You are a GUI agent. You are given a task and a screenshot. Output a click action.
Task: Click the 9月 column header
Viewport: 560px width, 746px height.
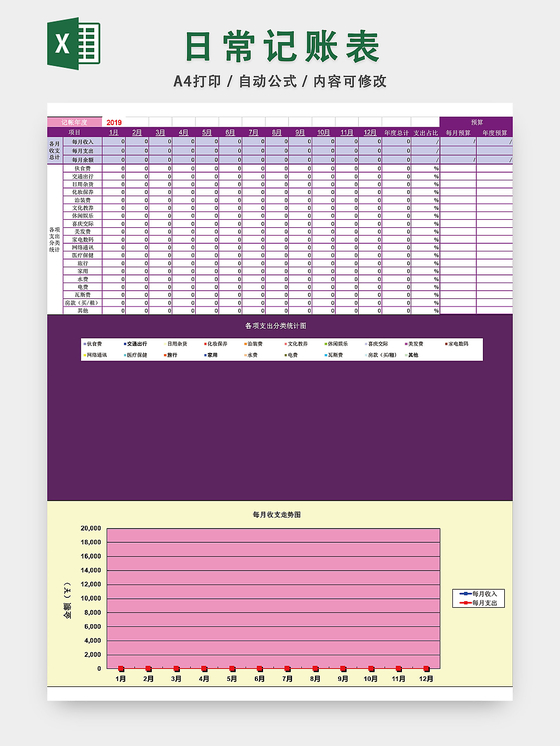tap(300, 132)
